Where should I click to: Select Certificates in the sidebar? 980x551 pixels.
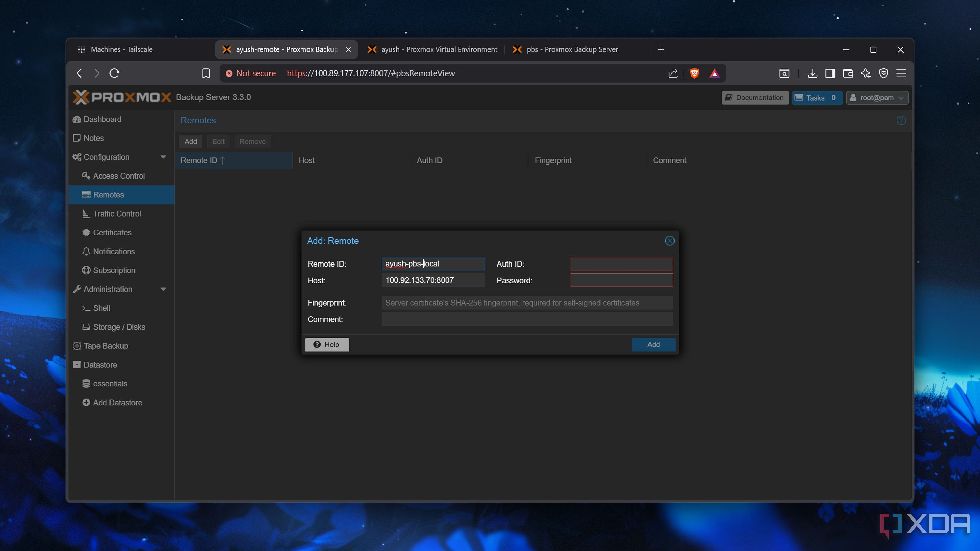click(112, 233)
